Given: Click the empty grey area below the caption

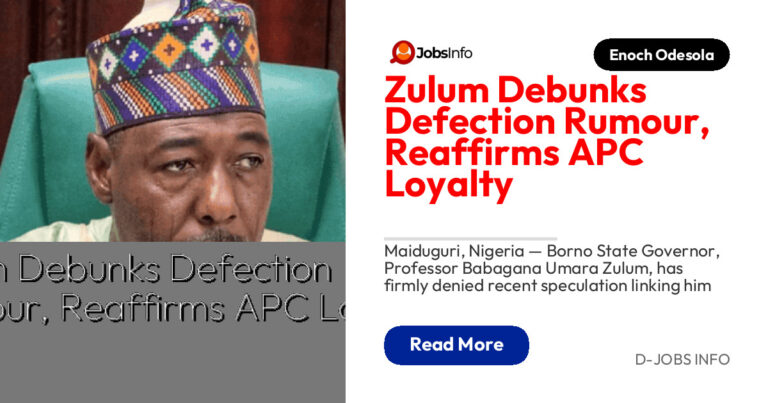Looking at the screenshot, I should 172,367.
